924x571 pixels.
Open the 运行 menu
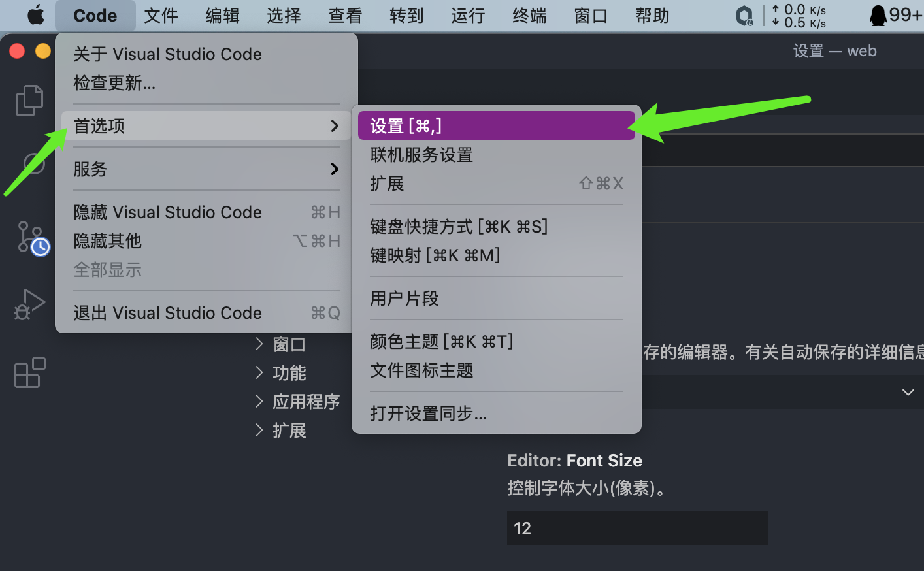[x=469, y=16]
